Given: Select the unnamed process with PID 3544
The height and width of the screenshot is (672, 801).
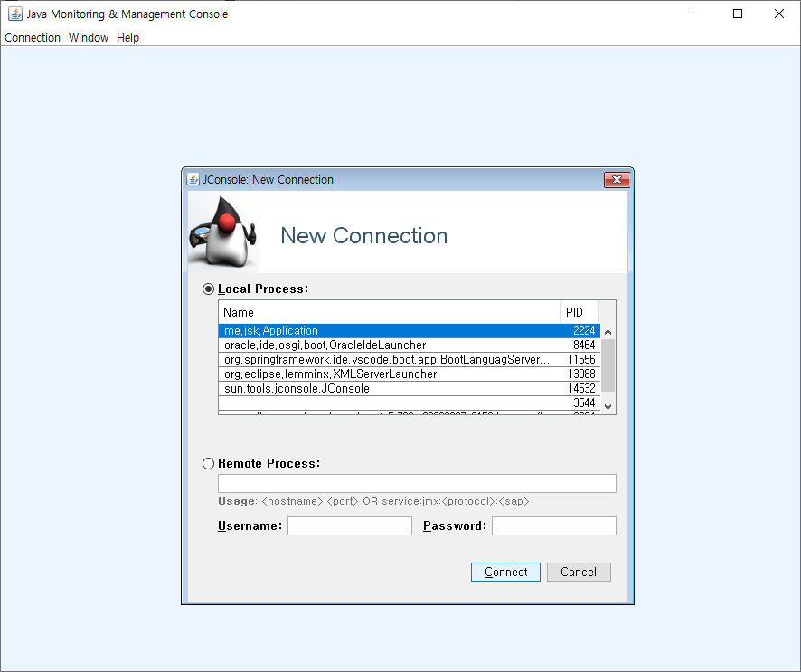Looking at the screenshot, I should click(x=410, y=402).
